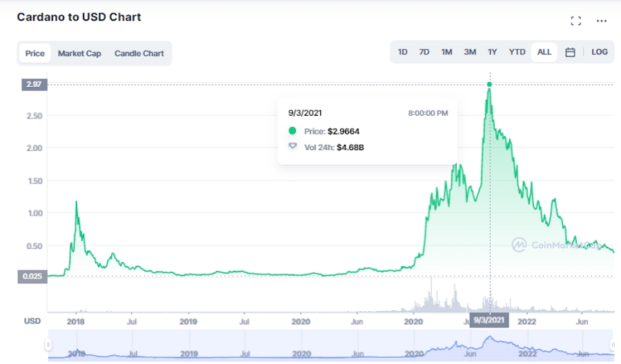Open the calendar date range picker
Screen dimensions: 621x364
(x=570, y=52)
